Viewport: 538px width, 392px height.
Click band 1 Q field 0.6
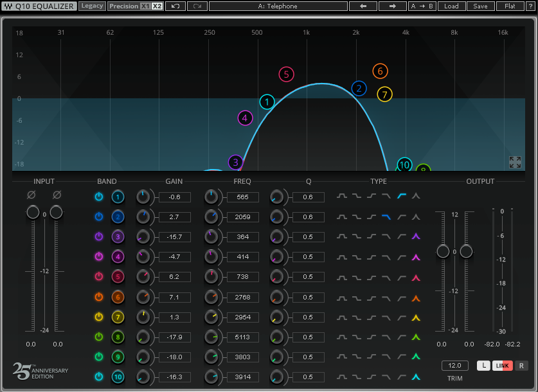tap(308, 197)
